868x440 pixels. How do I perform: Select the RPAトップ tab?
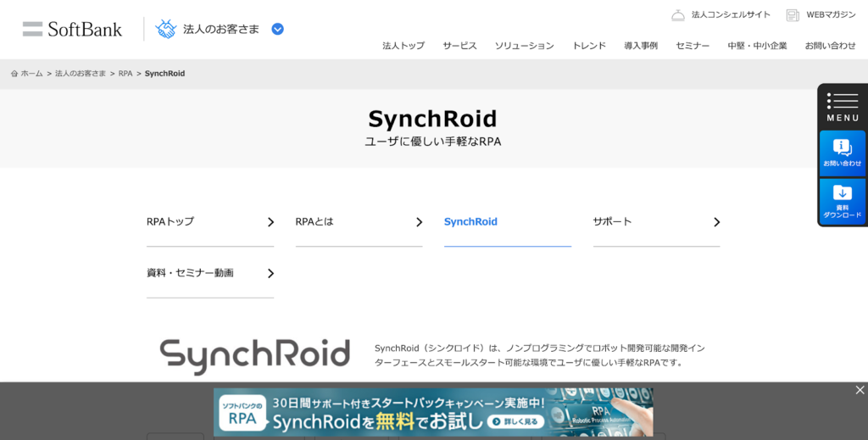210,222
